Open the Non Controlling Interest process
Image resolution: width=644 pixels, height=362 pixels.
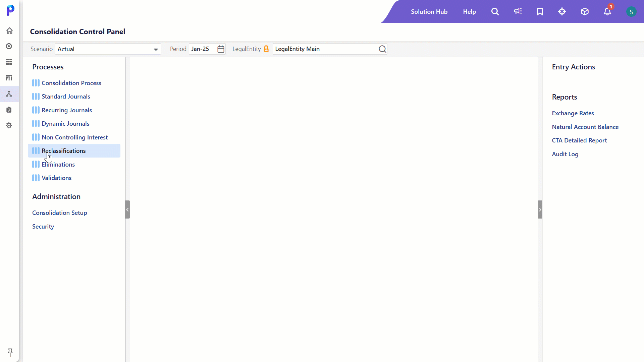pyautogui.click(x=75, y=137)
